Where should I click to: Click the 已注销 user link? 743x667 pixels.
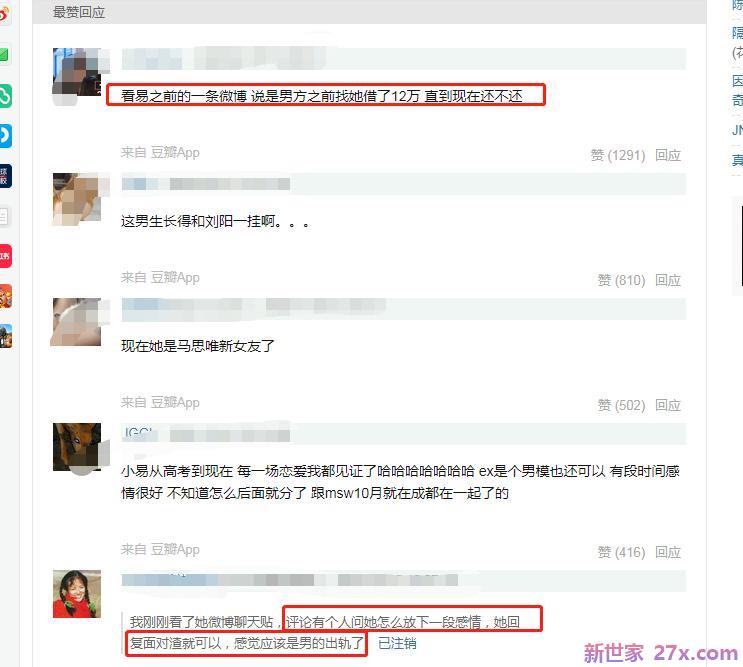tap(397, 643)
